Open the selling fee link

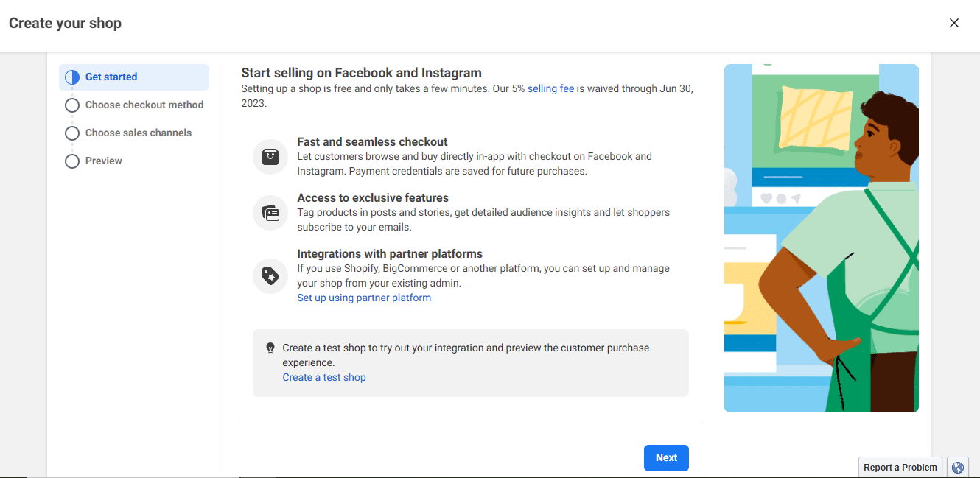[550, 88]
